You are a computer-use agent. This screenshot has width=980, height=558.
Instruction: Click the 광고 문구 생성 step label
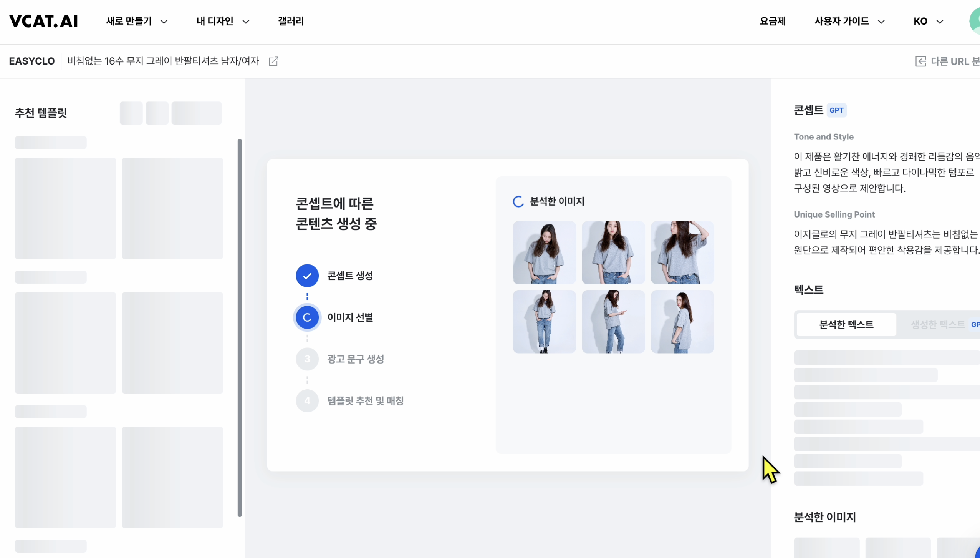(356, 359)
